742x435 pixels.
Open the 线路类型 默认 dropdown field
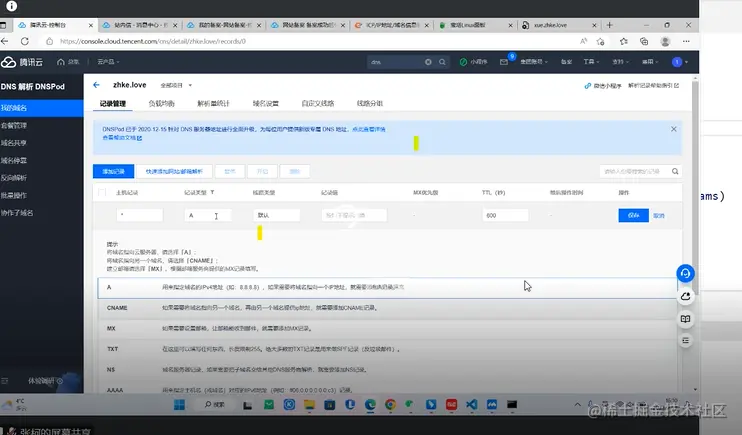pyautogui.click(x=276, y=215)
